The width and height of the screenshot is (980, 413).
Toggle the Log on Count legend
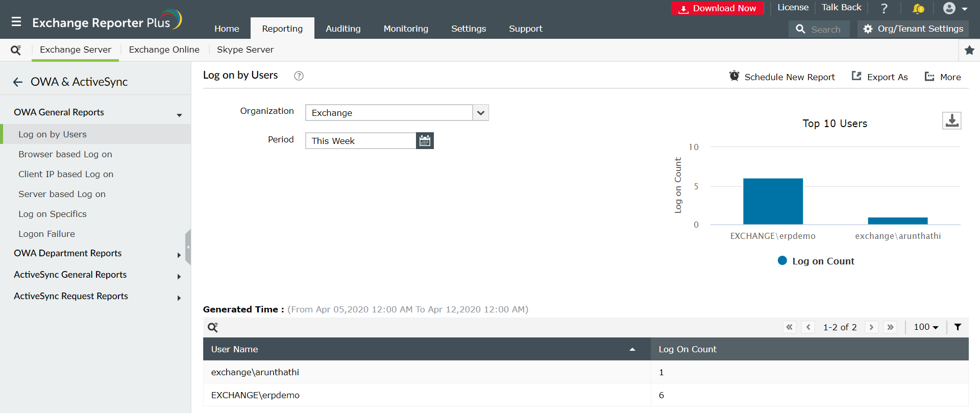815,261
